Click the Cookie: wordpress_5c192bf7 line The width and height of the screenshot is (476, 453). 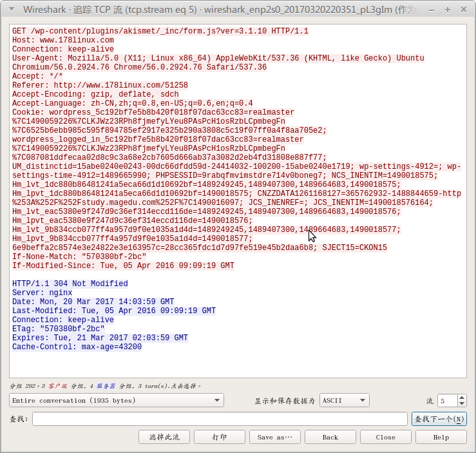[x=153, y=112]
